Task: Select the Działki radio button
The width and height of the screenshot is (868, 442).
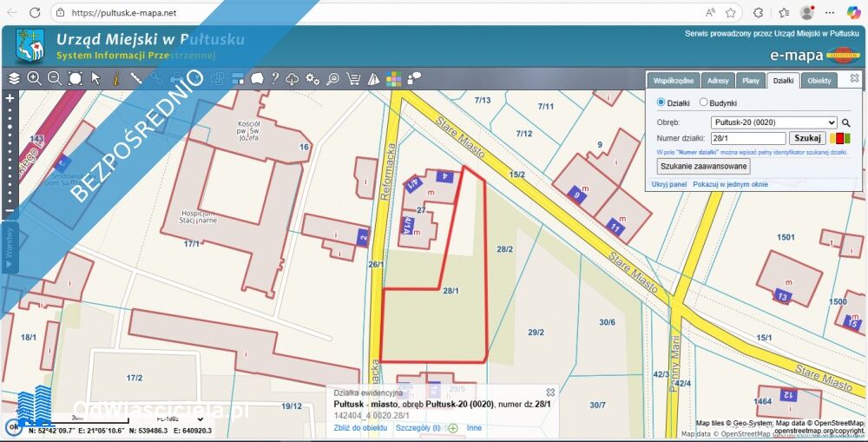Action: pyautogui.click(x=661, y=102)
